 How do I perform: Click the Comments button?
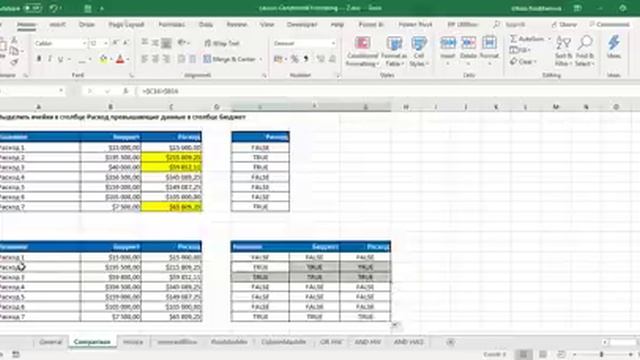610,24
